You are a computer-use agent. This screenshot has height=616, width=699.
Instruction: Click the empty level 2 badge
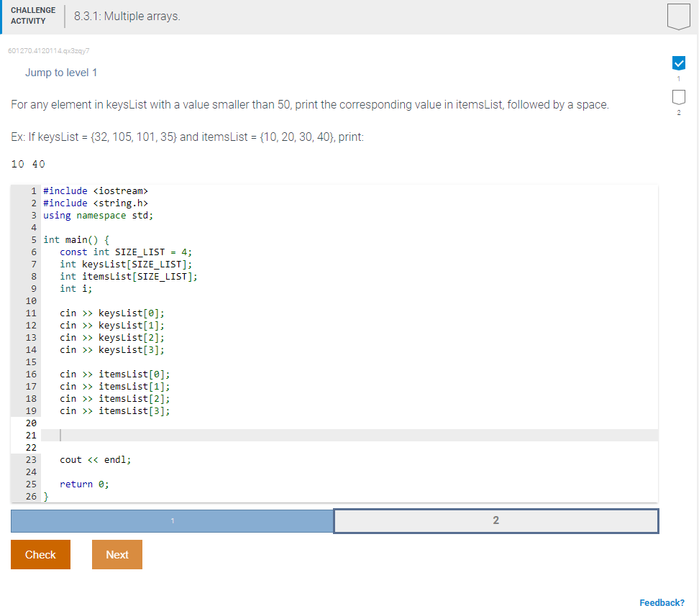click(x=679, y=96)
